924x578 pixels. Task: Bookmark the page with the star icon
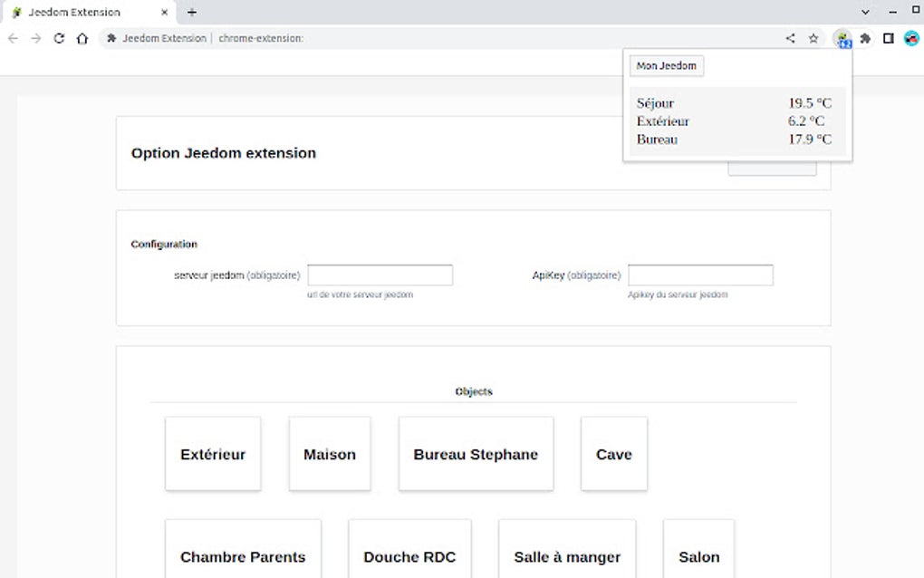(813, 38)
